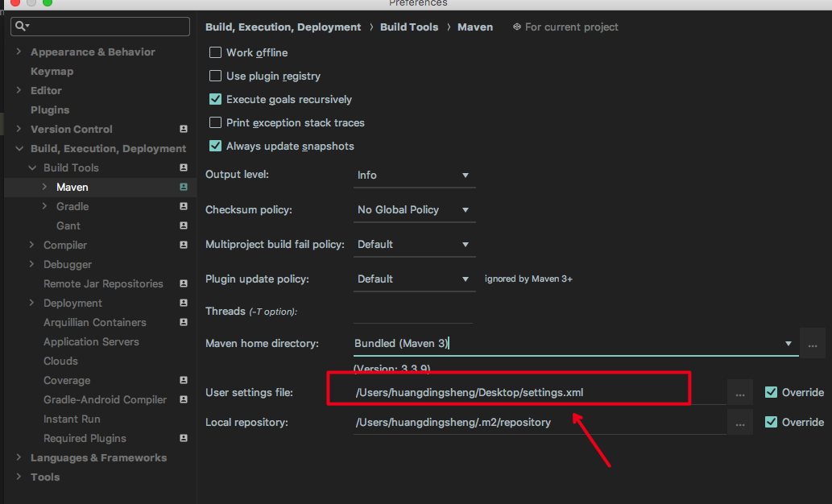Collapse the Build Tools tree section
The height and width of the screenshot is (504, 832).
(x=32, y=167)
